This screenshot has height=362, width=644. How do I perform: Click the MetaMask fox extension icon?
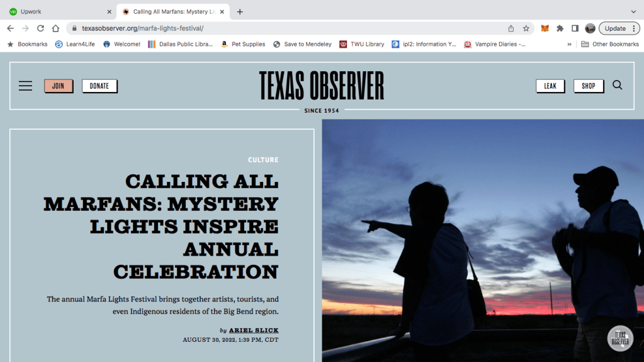(545, 28)
